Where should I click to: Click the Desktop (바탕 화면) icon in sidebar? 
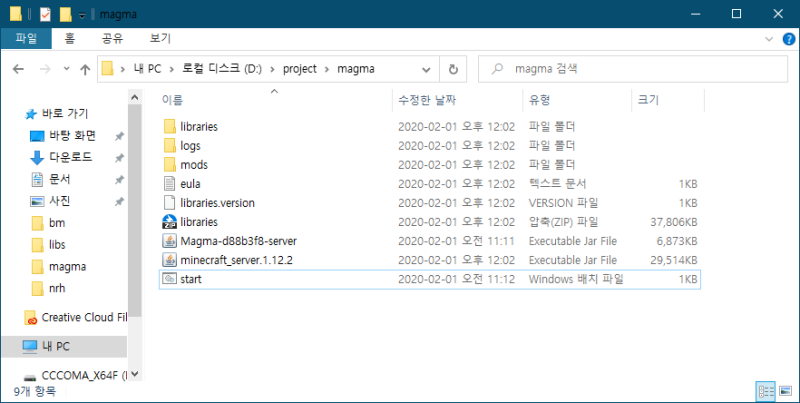[x=37, y=136]
